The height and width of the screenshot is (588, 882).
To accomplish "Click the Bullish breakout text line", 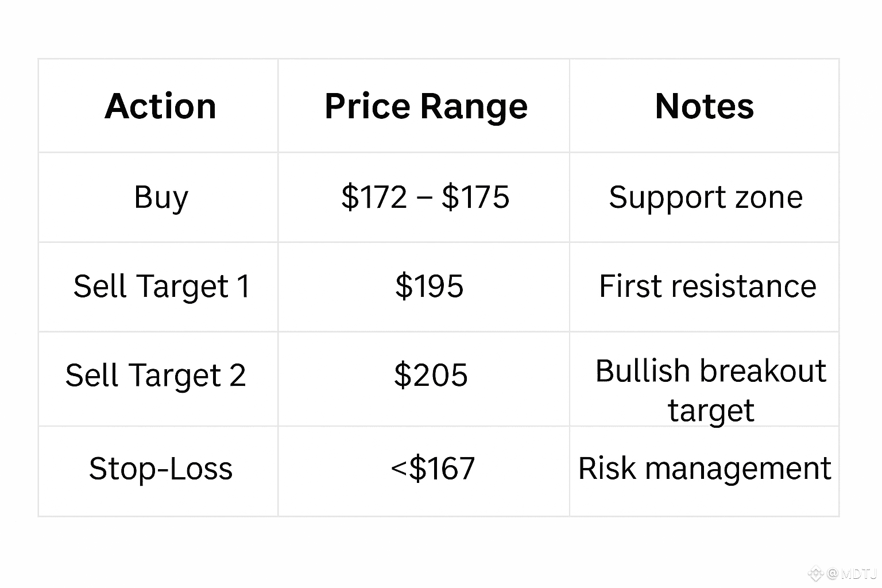I will [x=710, y=370].
